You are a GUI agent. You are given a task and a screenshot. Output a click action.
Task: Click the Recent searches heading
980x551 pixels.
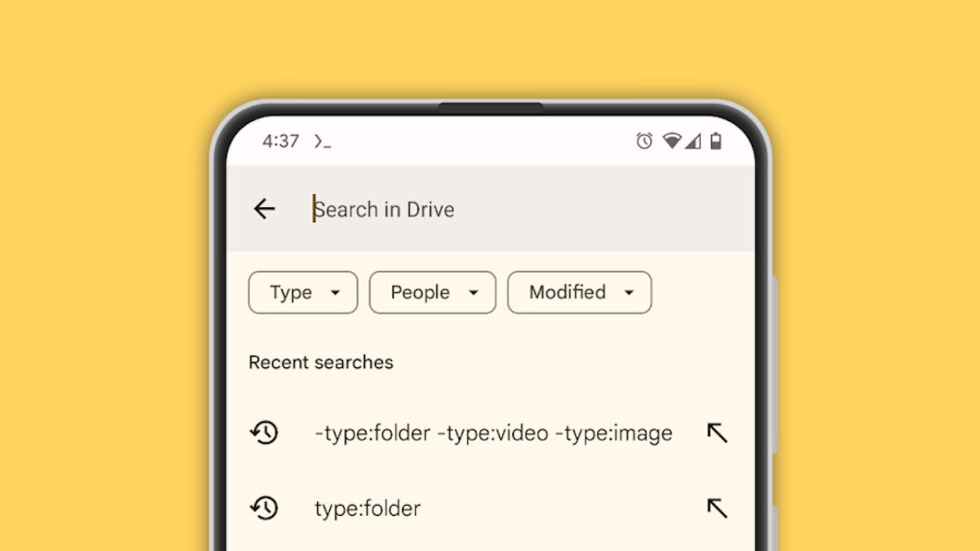coord(321,362)
